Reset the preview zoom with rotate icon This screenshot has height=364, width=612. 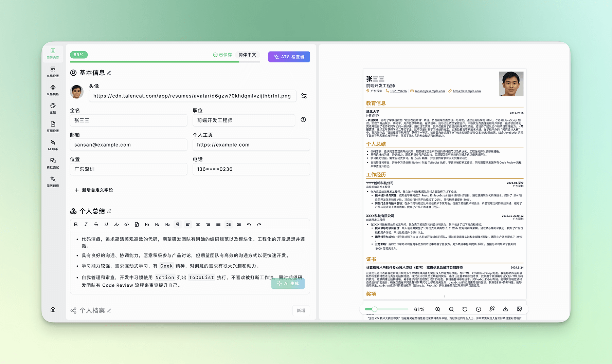point(465,309)
